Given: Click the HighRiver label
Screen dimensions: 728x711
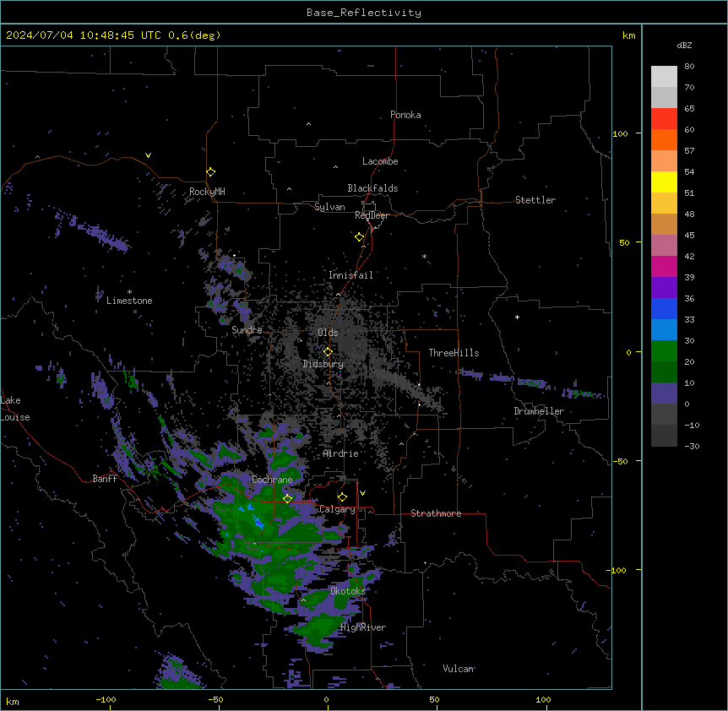Looking at the screenshot, I should point(363,627).
